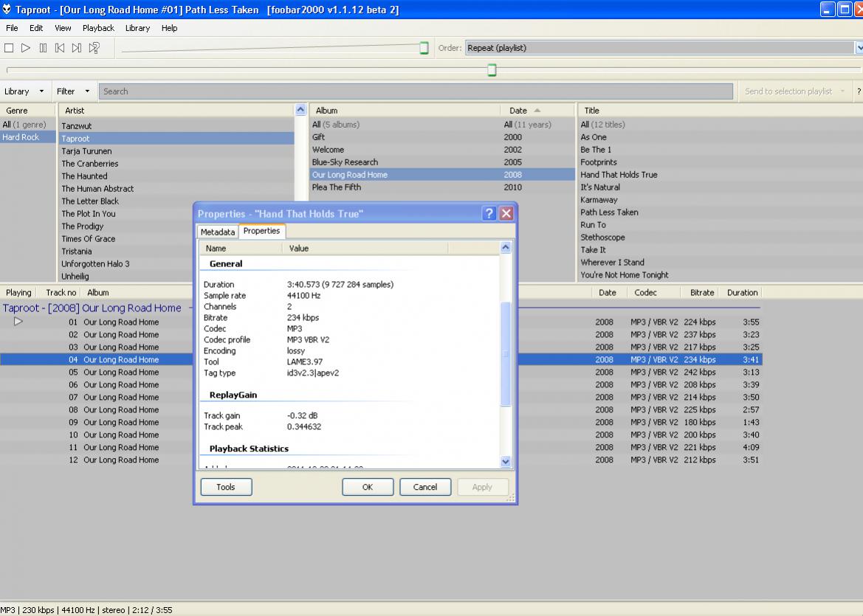863x616 pixels.
Task: Skip to the previous track
Action: pyautogui.click(x=60, y=48)
